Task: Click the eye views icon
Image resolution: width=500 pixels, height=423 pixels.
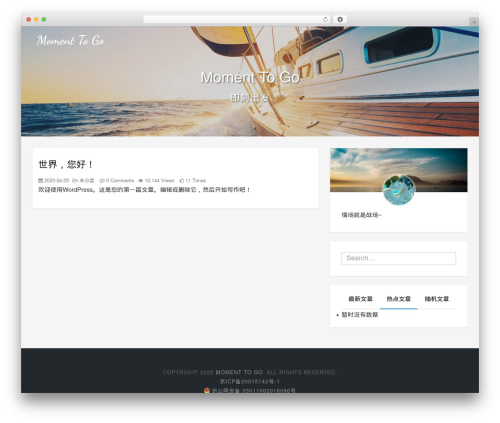Action: coord(141,181)
